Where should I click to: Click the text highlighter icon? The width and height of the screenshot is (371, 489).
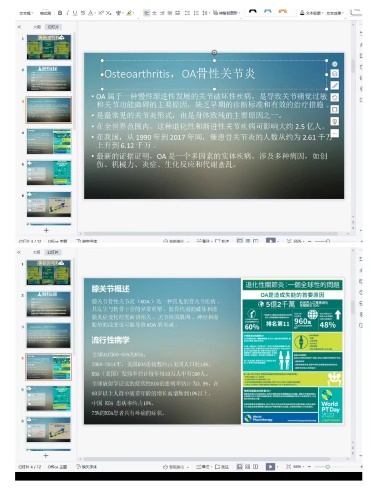pos(129,13)
